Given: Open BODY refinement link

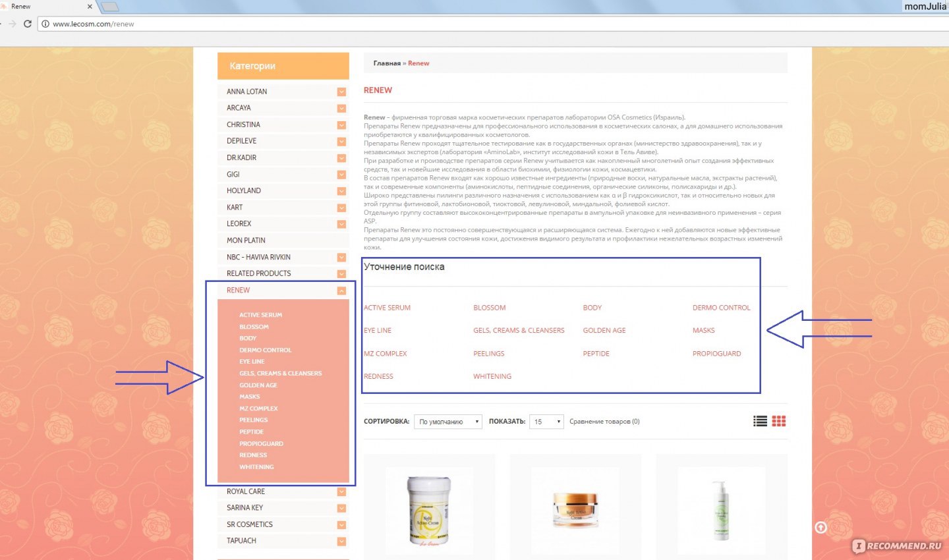Looking at the screenshot, I should pos(592,308).
